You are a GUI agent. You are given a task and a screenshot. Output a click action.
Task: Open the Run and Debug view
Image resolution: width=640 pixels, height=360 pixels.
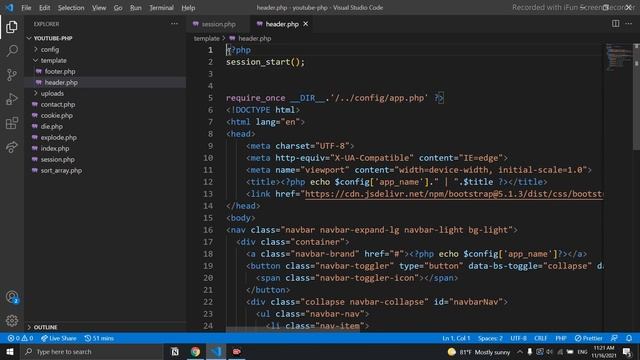tap(11, 99)
